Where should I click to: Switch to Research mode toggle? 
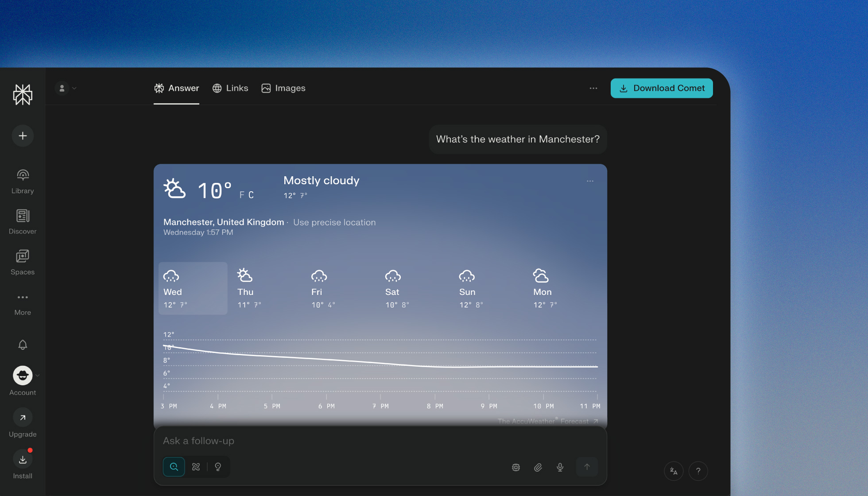tap(196, 467)
